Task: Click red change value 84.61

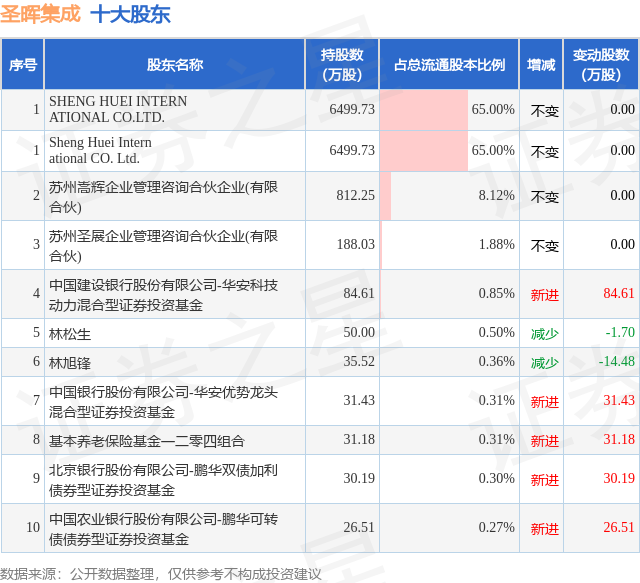Action: coord(619,293)
